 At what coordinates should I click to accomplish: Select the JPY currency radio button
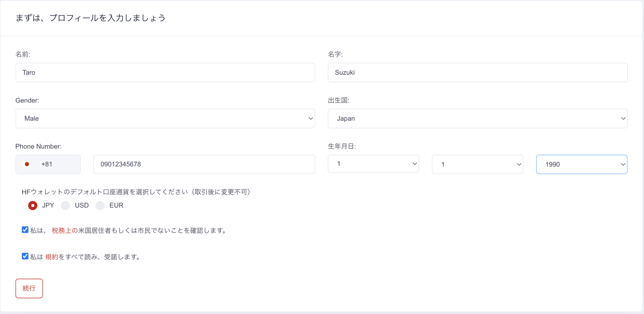pos(33,206)
